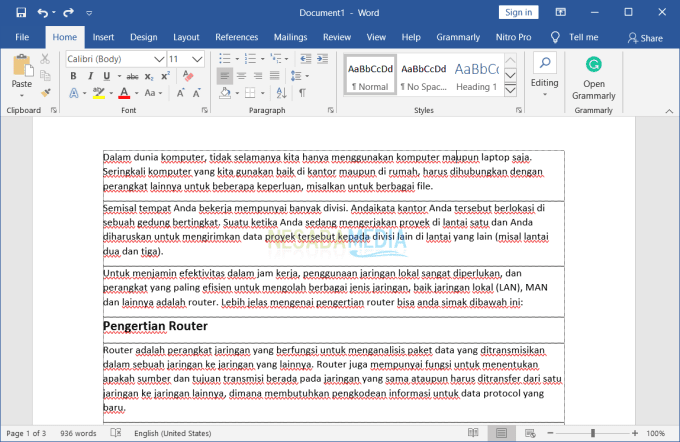Viewport: 680px width, 442px height.
Task: Open the Calibri (Body) font name dropdown
Action: pos(159,59)
